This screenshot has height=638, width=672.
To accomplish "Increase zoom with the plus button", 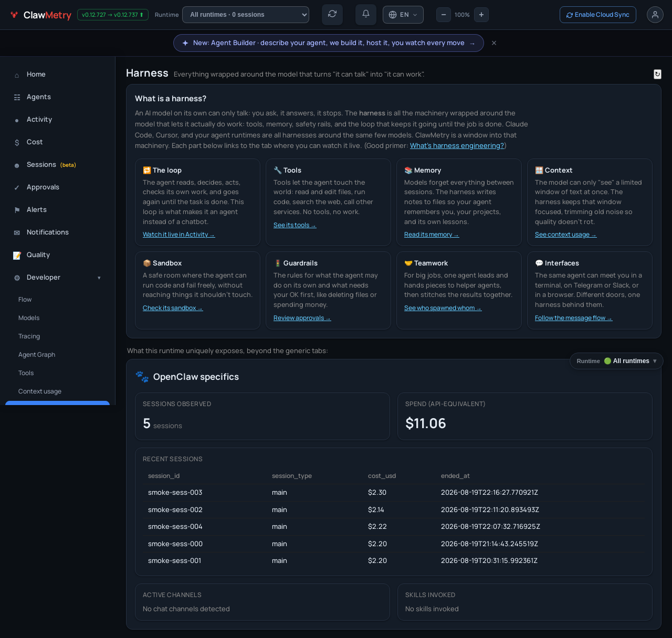I will 481,15.
